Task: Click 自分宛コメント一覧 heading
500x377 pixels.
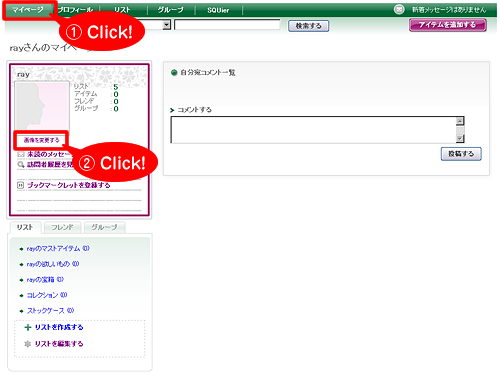Action: 208,72
